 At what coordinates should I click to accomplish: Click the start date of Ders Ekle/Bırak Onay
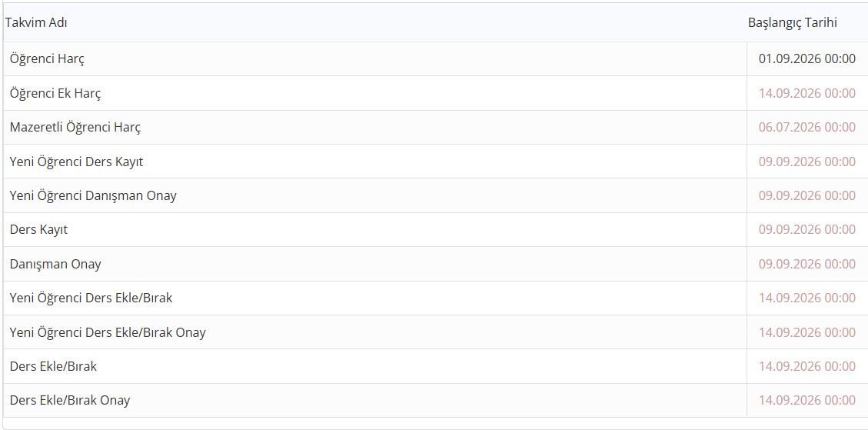tap(806, 400)
